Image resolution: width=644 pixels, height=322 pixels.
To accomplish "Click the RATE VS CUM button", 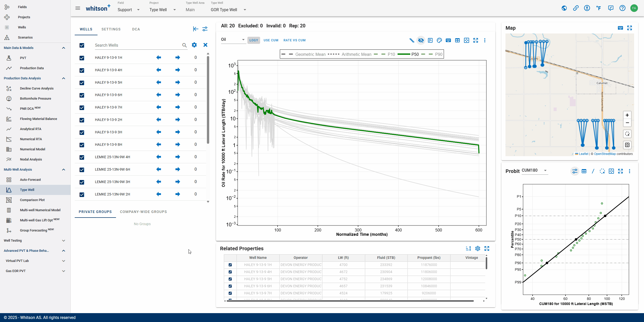I will [295, 40].
